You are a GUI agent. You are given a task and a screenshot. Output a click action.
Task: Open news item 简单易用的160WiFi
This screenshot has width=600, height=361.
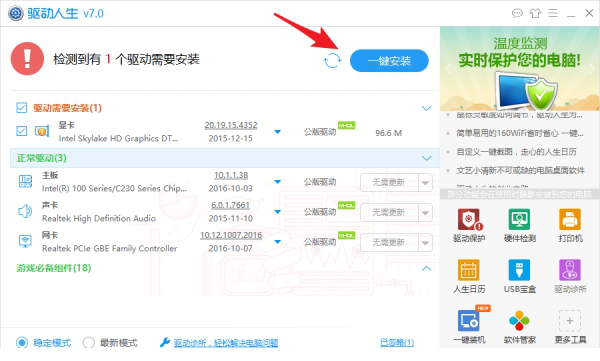520,133
